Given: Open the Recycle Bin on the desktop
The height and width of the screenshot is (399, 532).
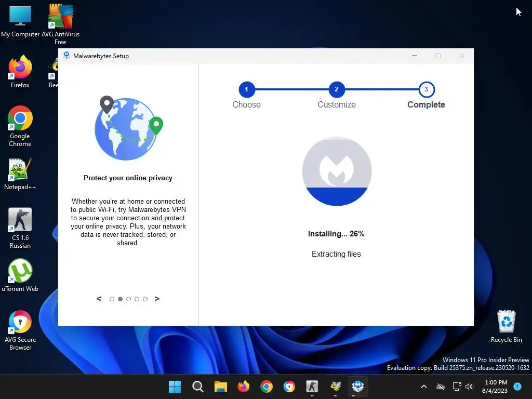Looking at the screenshot, I should point(506,326).
